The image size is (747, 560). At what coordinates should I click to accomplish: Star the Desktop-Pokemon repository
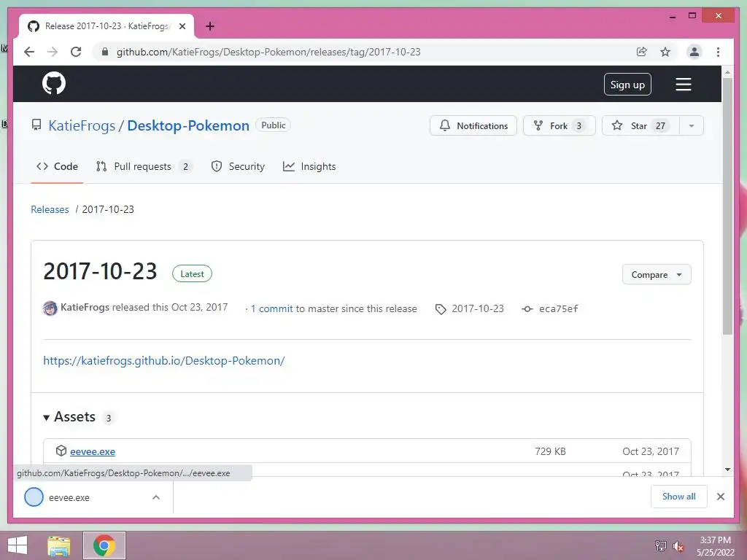pos(640,125)
